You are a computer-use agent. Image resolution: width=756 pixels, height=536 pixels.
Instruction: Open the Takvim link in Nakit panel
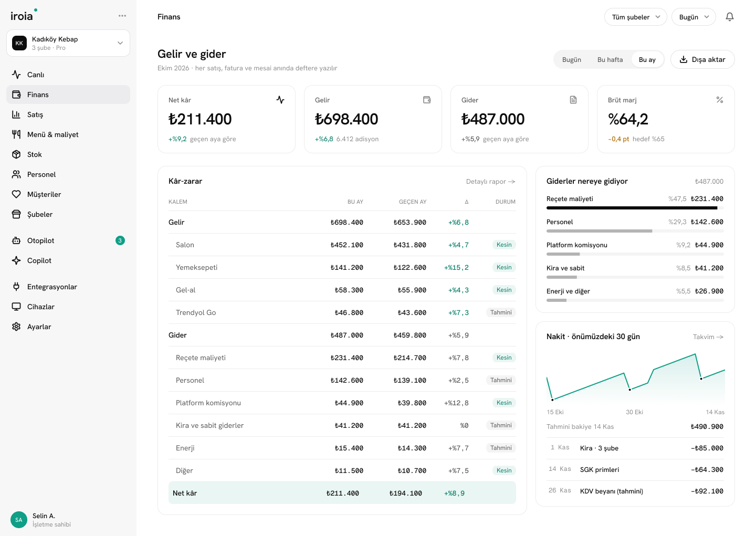click(x=708, y=337)
